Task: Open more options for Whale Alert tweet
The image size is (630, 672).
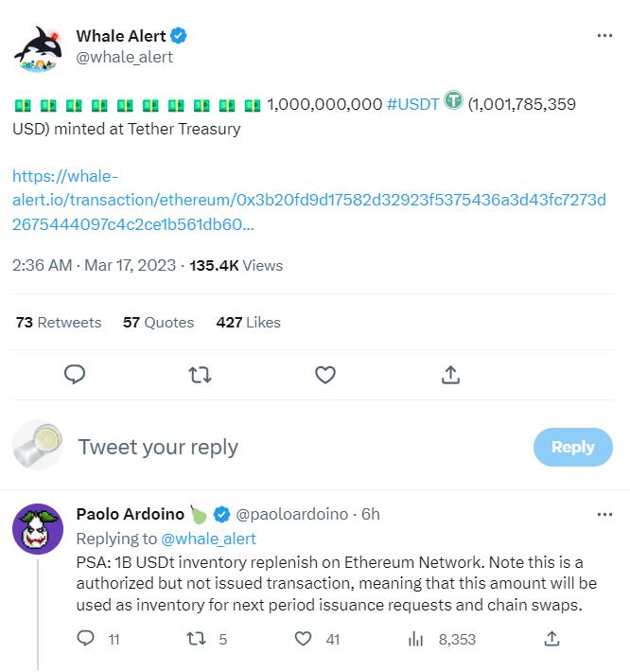Action: tap(604, 36)
